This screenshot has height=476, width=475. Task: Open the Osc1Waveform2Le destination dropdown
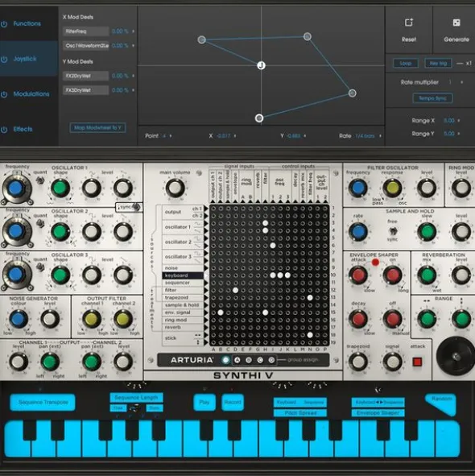86,46
